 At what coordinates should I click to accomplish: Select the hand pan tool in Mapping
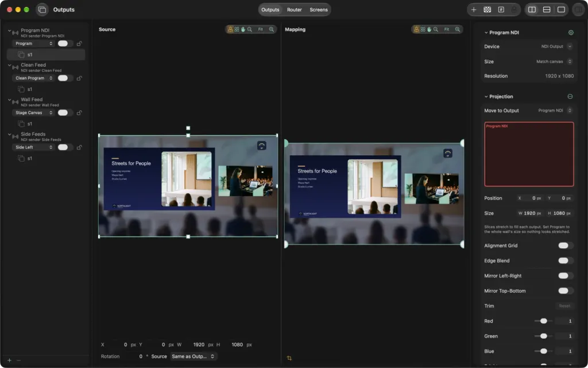click(429, 29)
